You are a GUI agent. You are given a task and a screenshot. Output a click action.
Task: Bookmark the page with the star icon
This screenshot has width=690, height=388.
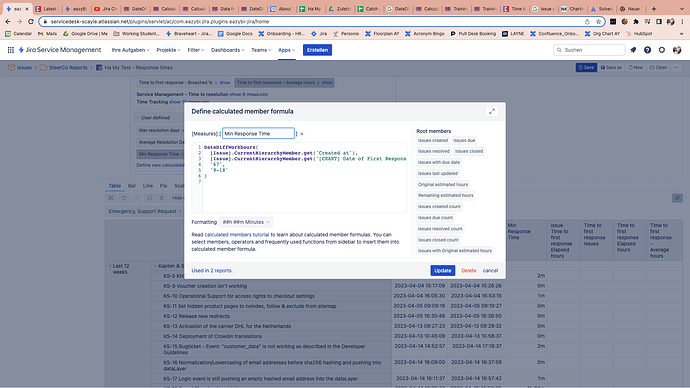[598, 22]
